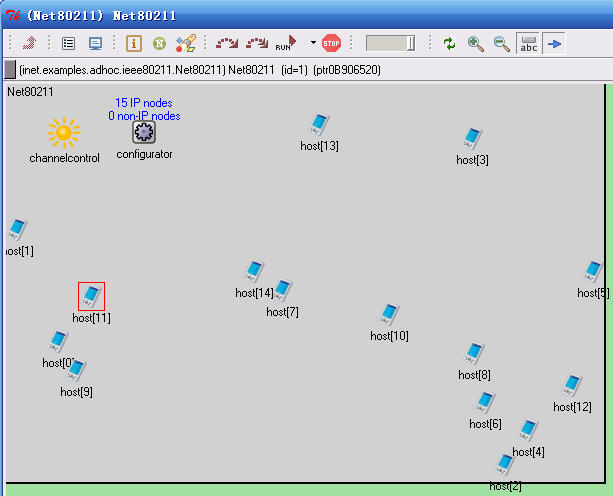
Task: Select host[7] device icon
Action: (x=282, y=290)
